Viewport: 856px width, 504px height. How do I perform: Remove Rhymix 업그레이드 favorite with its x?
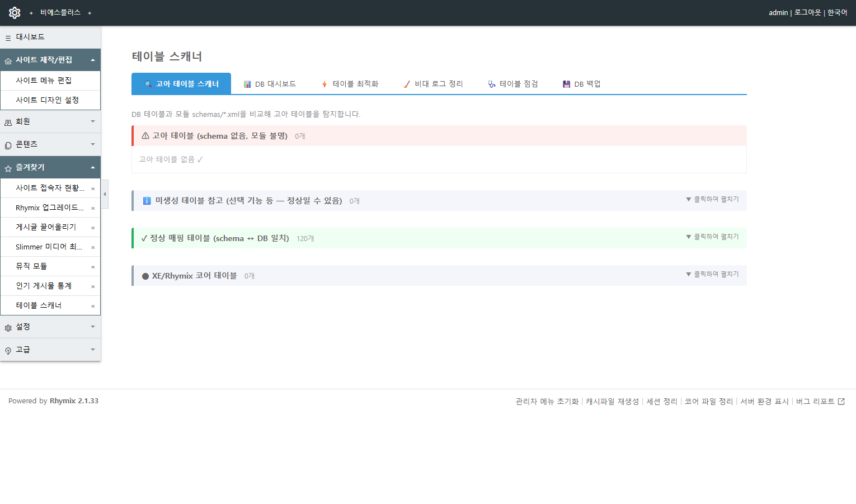coord(93,209)
